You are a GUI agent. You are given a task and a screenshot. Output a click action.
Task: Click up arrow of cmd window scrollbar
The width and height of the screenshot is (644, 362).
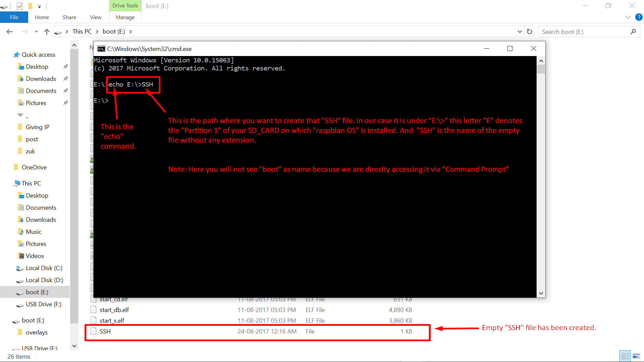541,61
